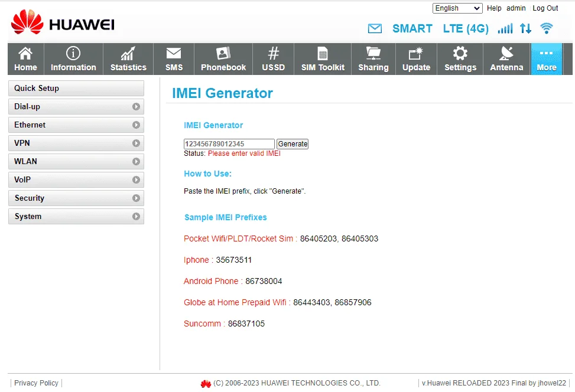Click the Wi-Fi status icon
The width and height of the screenshot is (575, 392).
[547, 28]
